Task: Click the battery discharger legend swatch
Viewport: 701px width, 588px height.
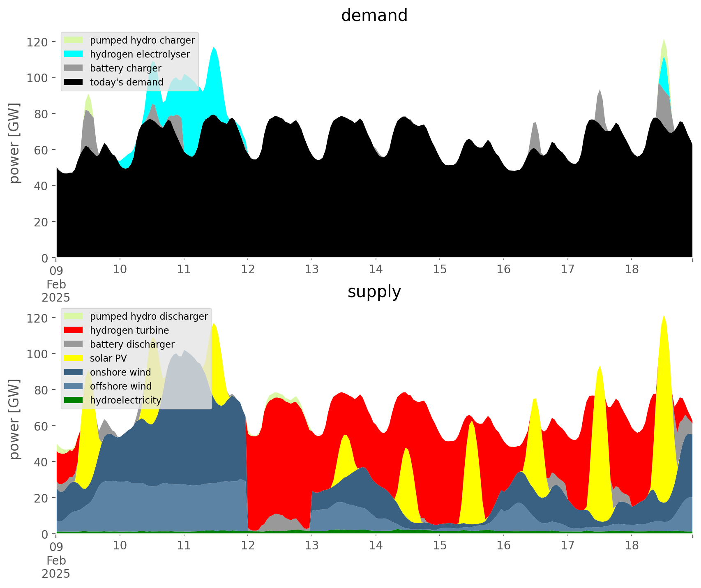Action: [74, 344]
